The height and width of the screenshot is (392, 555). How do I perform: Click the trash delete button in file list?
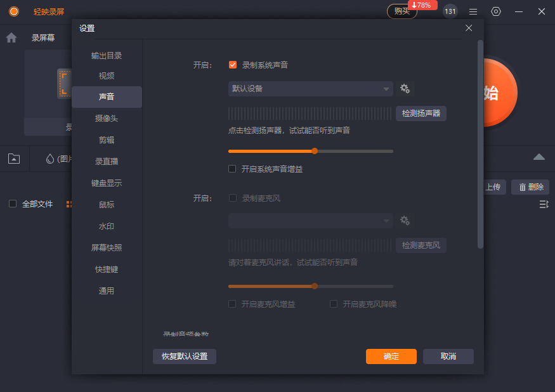tap(530, 187)
